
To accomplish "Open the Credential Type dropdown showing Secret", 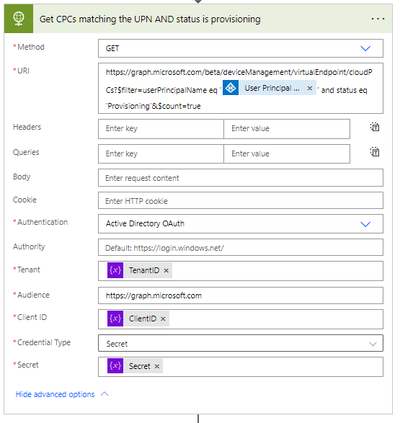I will coord(241,343).
